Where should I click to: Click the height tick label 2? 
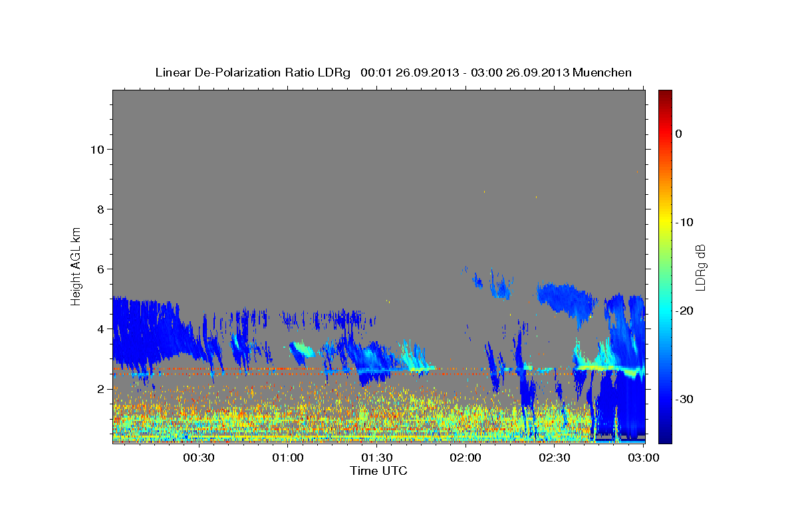tap(100, 388)
